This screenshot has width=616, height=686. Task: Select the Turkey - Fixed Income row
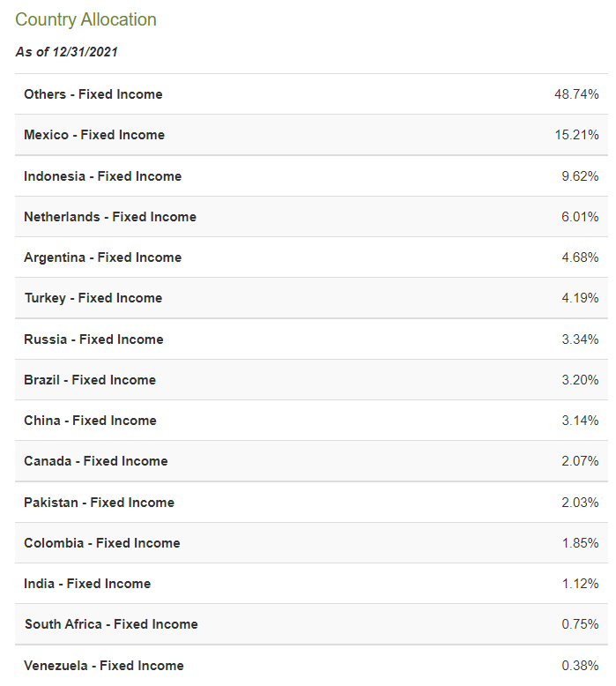93,298
